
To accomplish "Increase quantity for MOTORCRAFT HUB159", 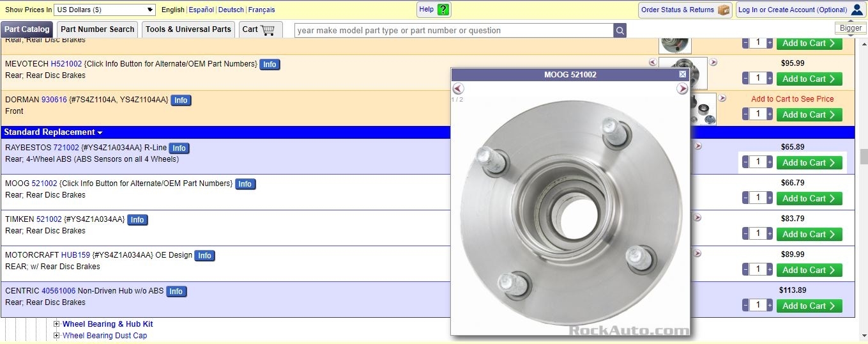I will [770, 270].
